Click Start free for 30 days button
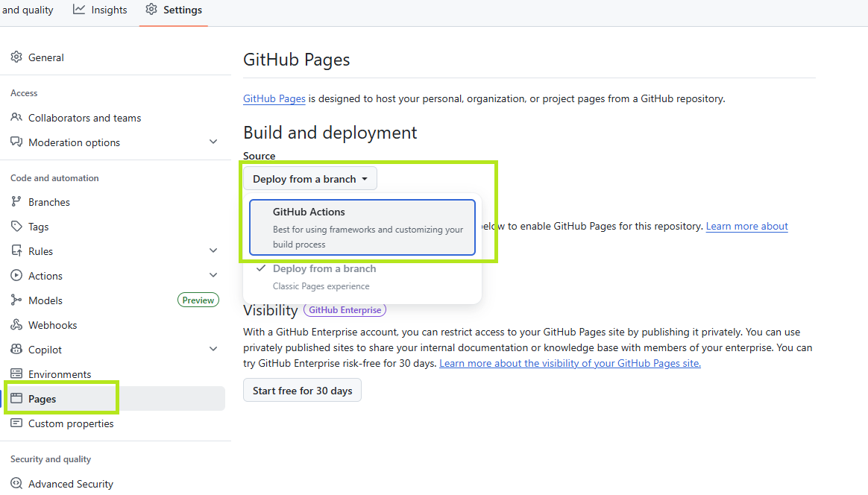The height and width of the screenshot is (495, 868). coord(302,391)
